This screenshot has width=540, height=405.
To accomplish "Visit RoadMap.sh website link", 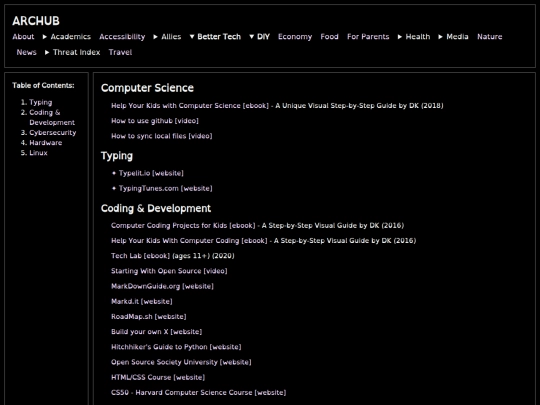I will coord(149,316).
